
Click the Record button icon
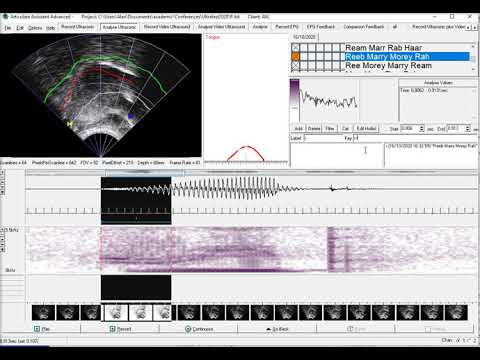tap(113, 329)
